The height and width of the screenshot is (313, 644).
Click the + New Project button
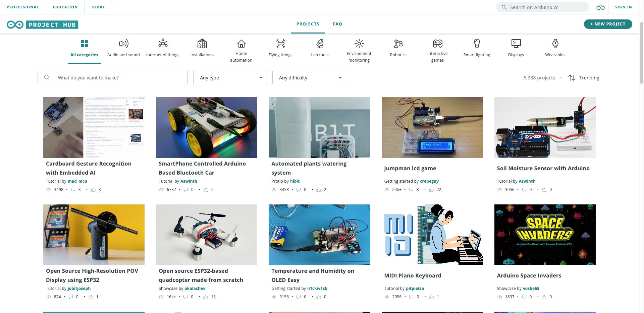point(608,24)
